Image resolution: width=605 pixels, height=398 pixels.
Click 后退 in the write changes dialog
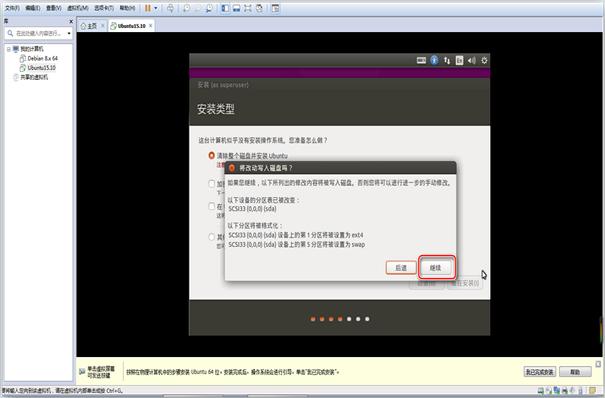pos(401,267)
